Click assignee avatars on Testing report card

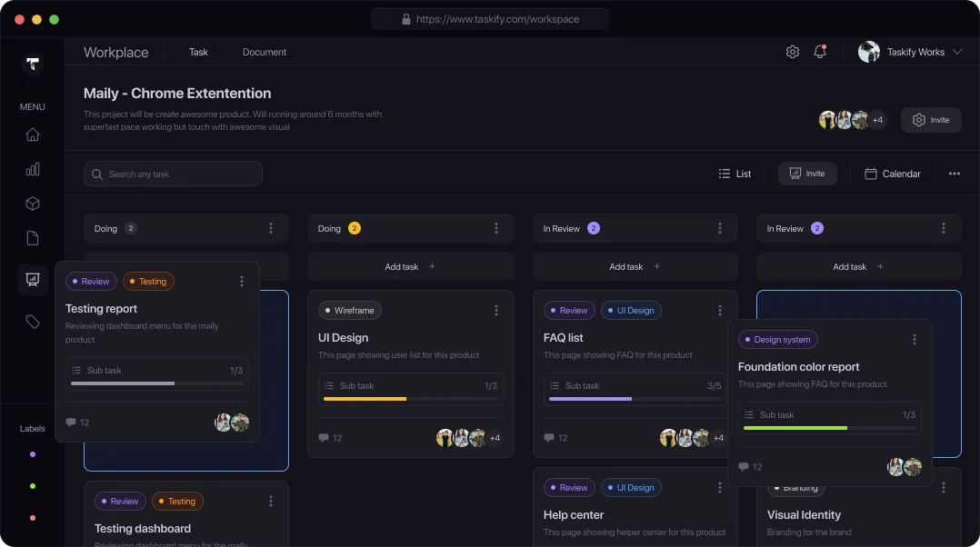click(x=232, y=423)
